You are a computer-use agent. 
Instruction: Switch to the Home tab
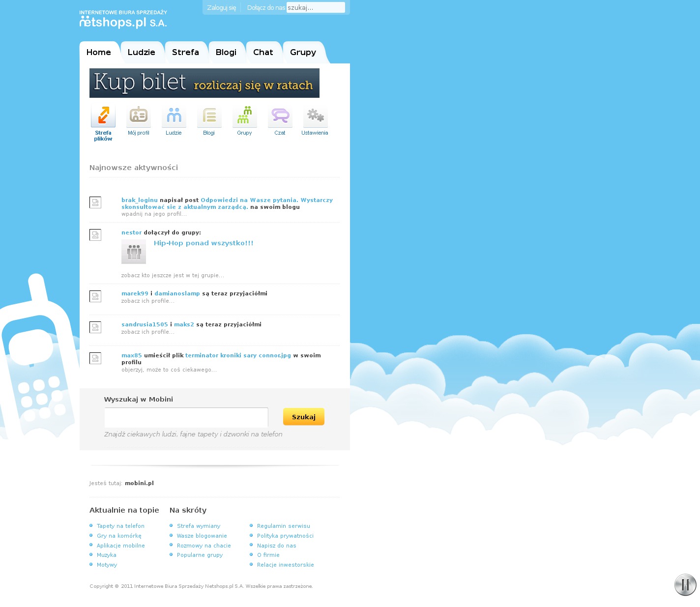pyautogui.click(x=99, y=53)
